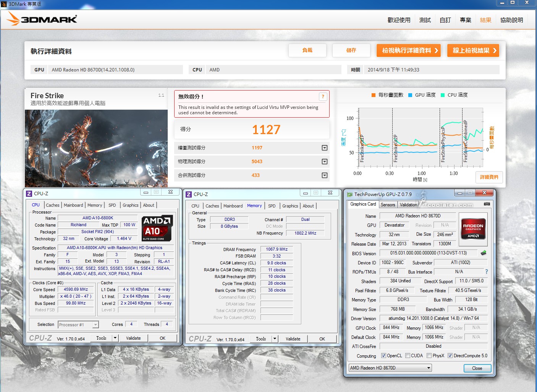
Task: Open the 測試 tab in 3DMark
Action: pos(425,20)
